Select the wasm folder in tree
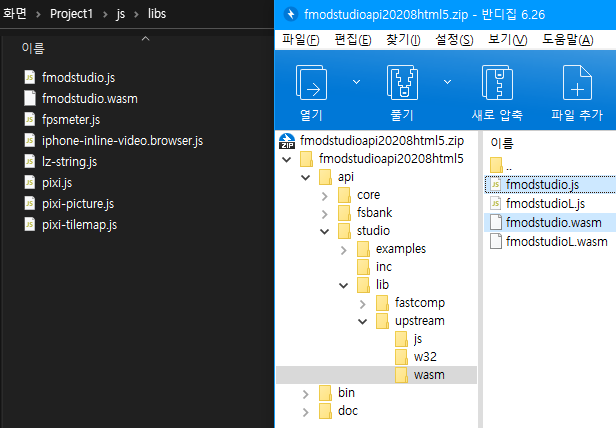 pyautogui.click(x=429, y=375)
